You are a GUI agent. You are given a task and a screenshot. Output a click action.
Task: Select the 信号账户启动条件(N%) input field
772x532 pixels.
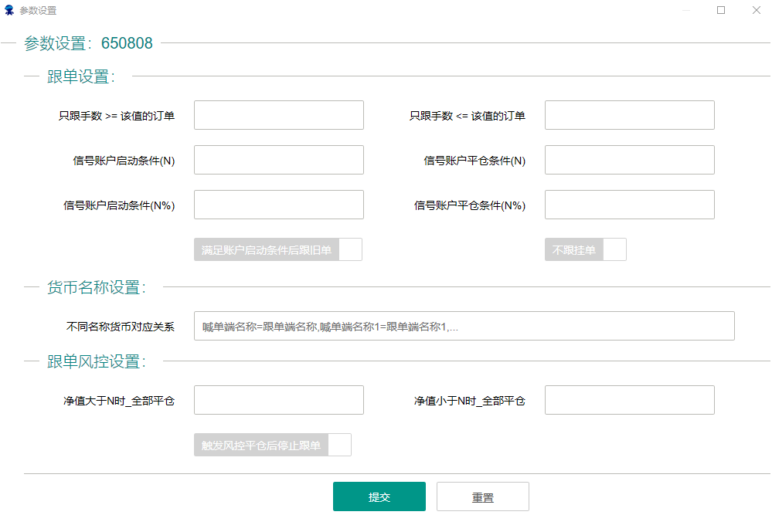[x=278, y=205]
